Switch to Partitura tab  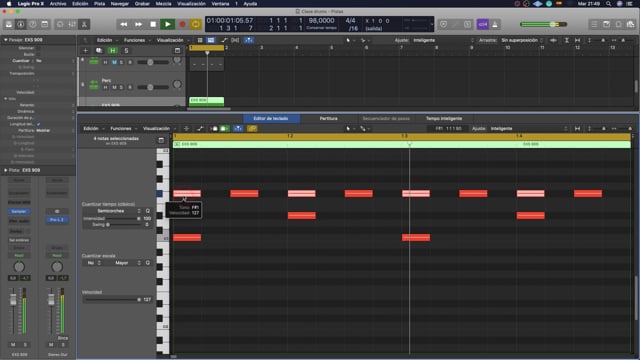click(x=329, y=118)
